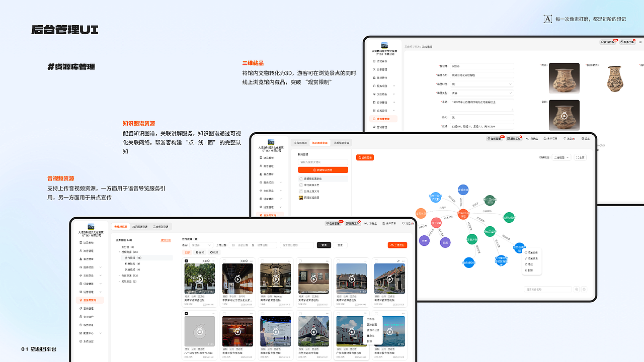Image resolution: width=644 pixels, height=362 pixels.
Task: Open more menu on blank gray mp3 card
Action: click(213, 314)
